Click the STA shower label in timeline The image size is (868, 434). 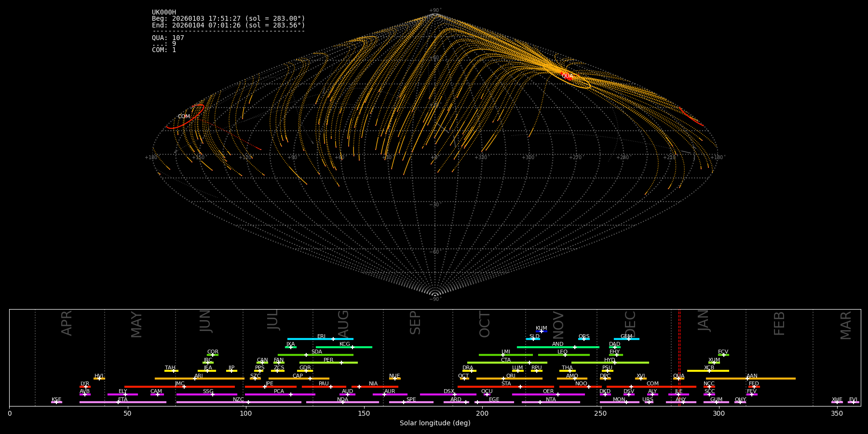point(506,384)
